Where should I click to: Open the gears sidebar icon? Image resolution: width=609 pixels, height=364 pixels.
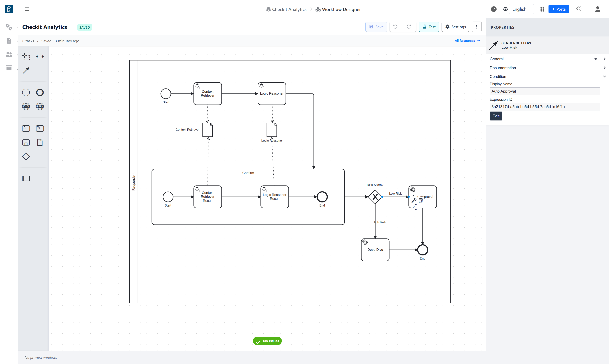click(9, 27)
